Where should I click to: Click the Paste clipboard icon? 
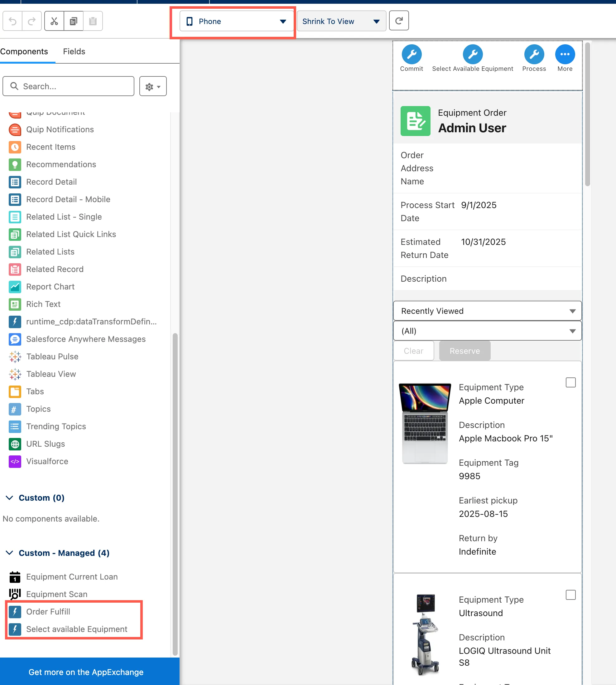[x=93, y=21]
